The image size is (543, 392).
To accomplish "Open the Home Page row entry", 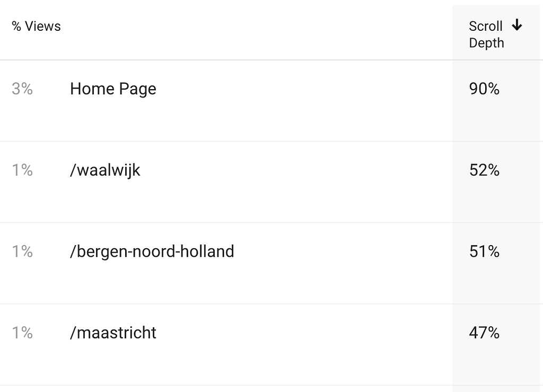I will click(113, 89).
